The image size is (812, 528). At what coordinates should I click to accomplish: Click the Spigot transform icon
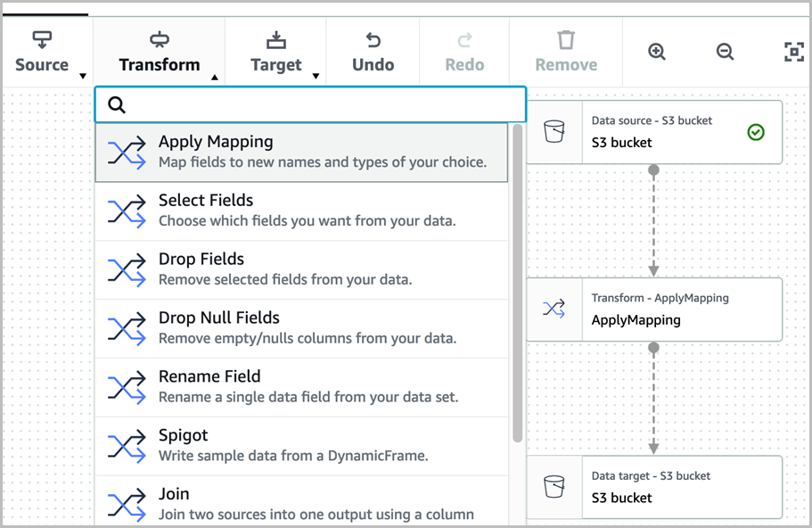pyautogui.click(x=127, y=446)
